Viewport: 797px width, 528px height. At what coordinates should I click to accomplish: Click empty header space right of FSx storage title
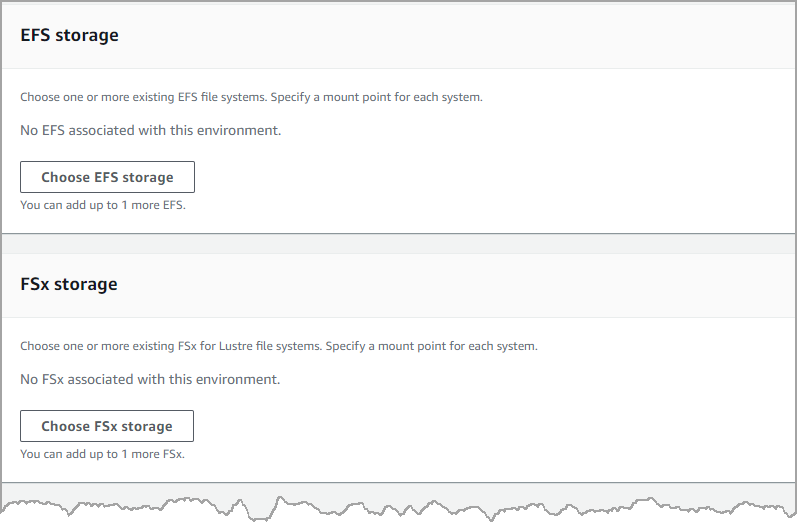coord(450,284)
